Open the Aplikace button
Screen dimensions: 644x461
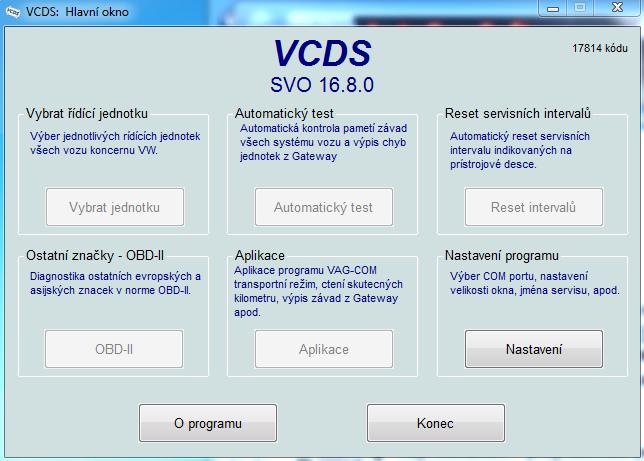coord(324,349)
